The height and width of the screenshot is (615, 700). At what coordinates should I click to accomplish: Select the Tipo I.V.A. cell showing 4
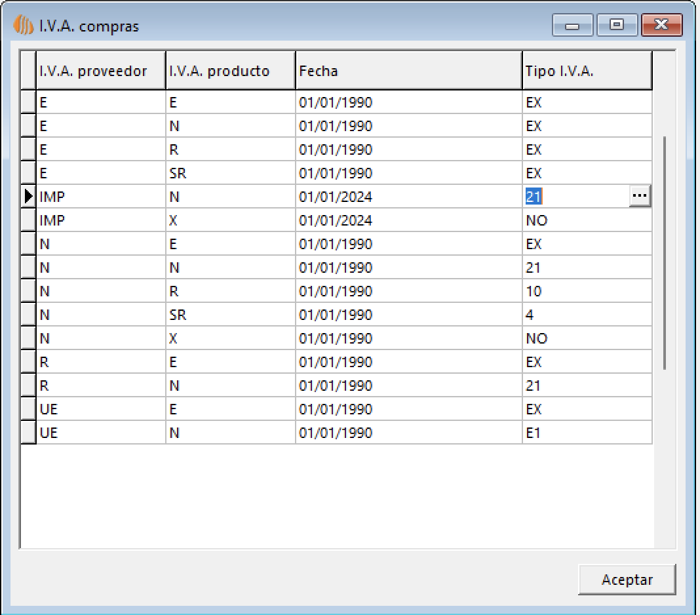click(x=587, y=315)
